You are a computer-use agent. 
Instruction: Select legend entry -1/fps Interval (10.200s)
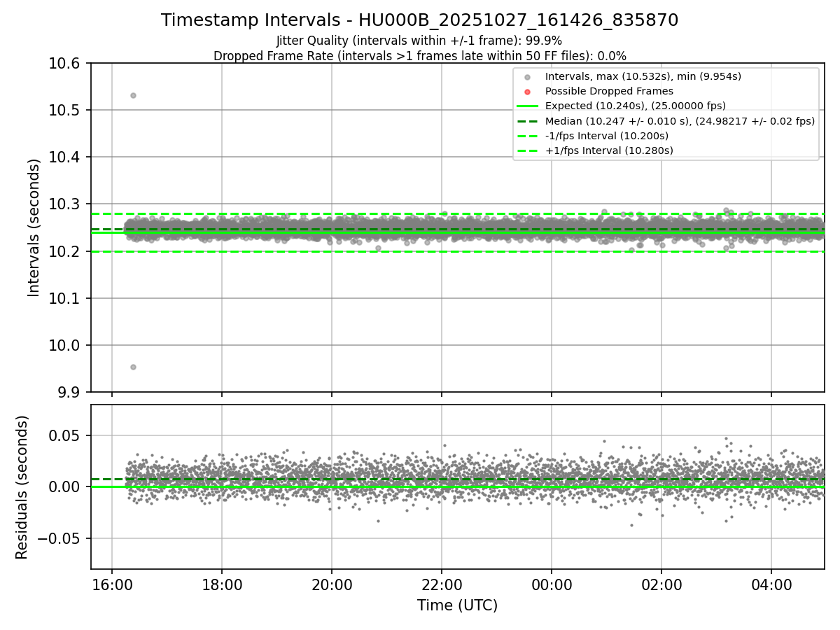[x=606, y=136]
